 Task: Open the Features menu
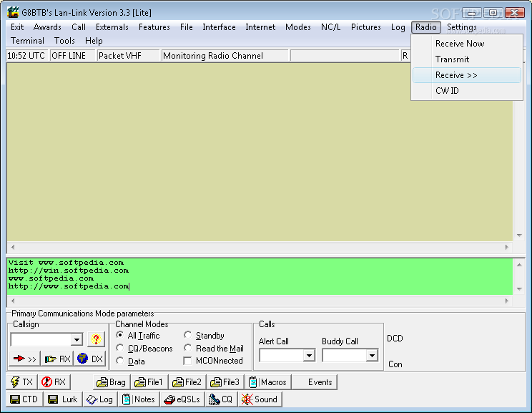point(154,27)
